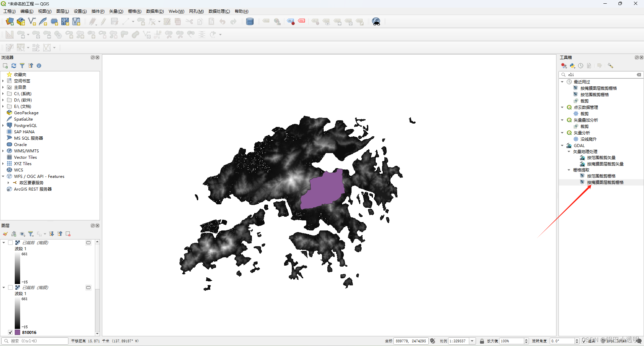Collapse all items in browser panel
The height and width of the screenshot is (346, 644).
(31, 66)
